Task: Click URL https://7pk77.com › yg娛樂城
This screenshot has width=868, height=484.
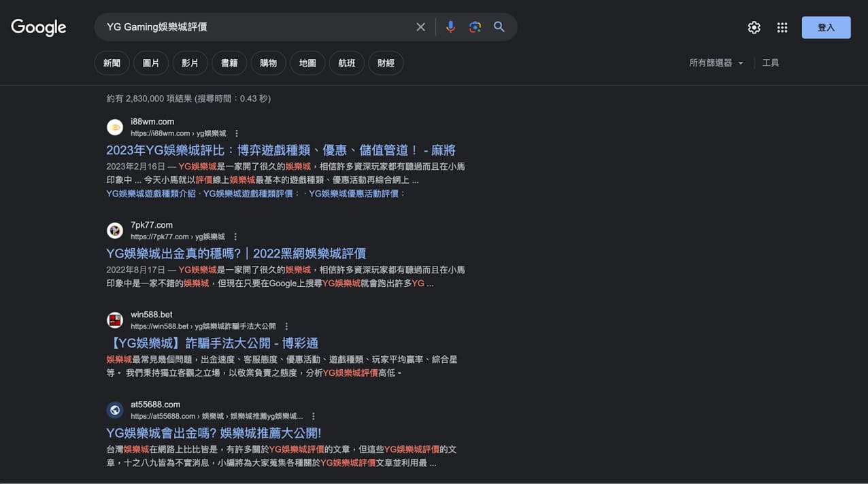Action: pos(178,237)
